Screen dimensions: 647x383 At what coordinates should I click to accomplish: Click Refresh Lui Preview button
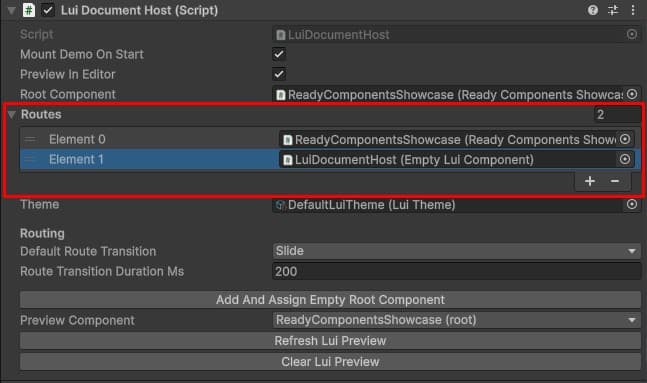tap(330, 341)
